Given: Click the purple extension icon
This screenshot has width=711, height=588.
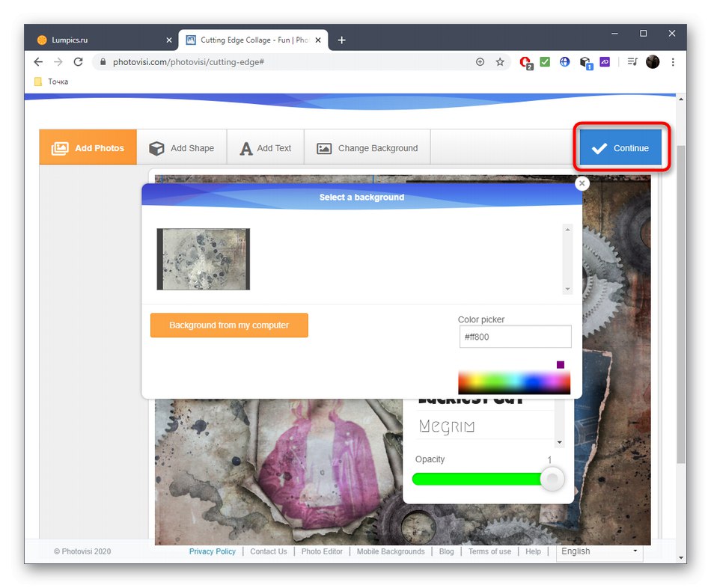Looking at the screenshot, I should (x=605, y=61).
